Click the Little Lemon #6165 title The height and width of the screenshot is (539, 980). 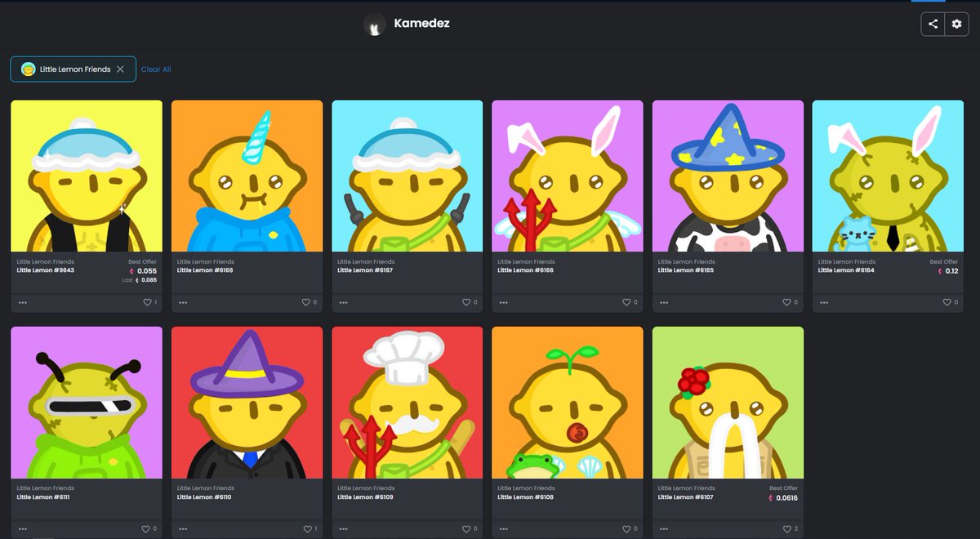[x=686, y=270]
